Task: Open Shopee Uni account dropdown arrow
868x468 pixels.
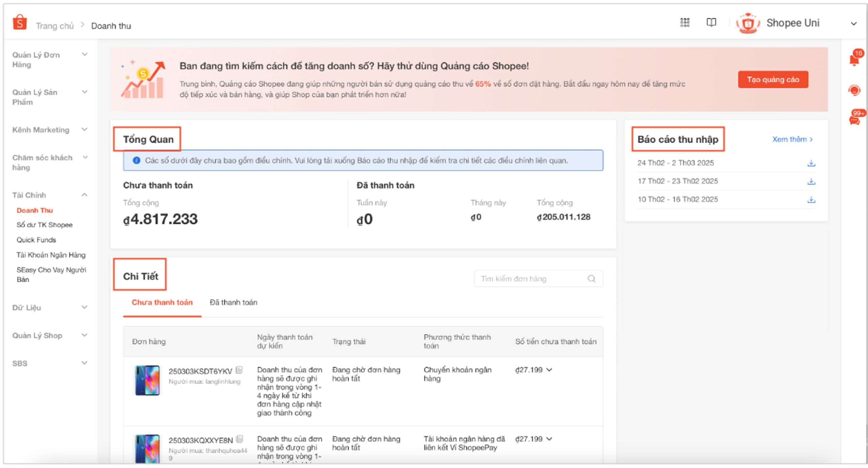Action: pos(854,23)
